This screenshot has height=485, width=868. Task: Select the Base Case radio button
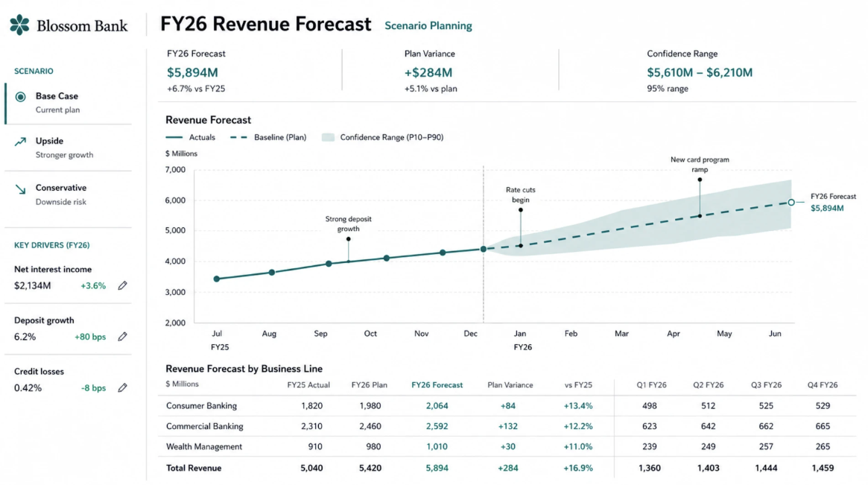tap(20, 97)
